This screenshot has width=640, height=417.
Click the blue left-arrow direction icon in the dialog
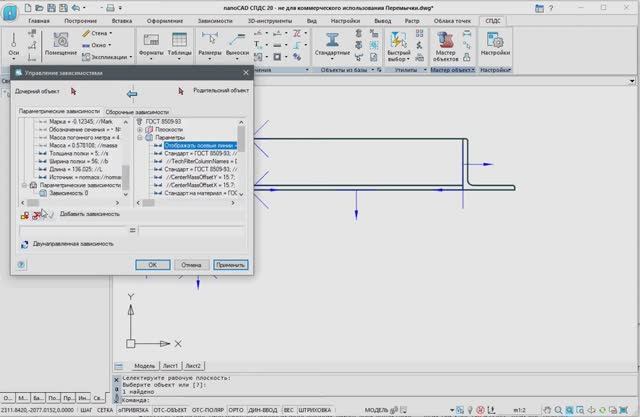[x=132, y=94]
